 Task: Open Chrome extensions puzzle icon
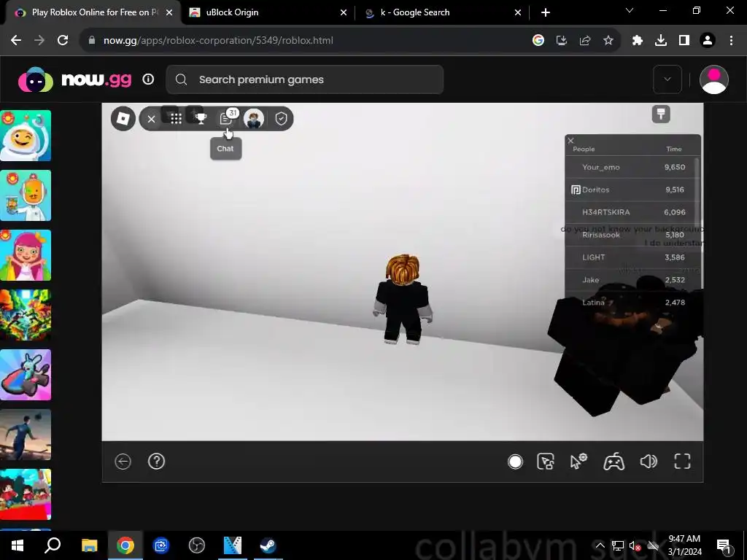pos(638,41)
